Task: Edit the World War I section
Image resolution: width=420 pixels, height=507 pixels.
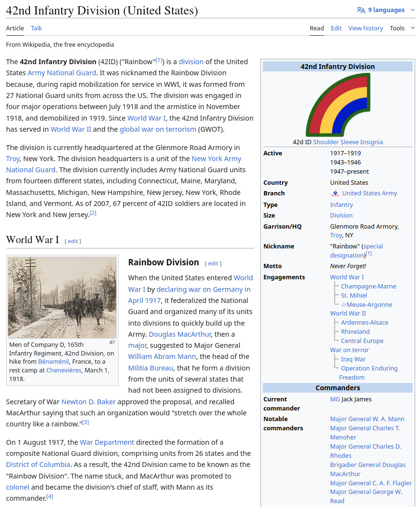Action: [73, 241]
